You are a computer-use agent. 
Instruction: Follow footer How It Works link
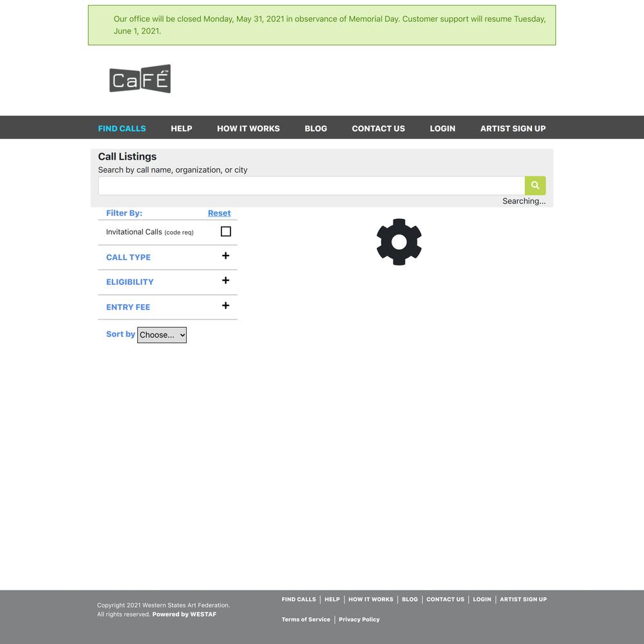[370, 599]
